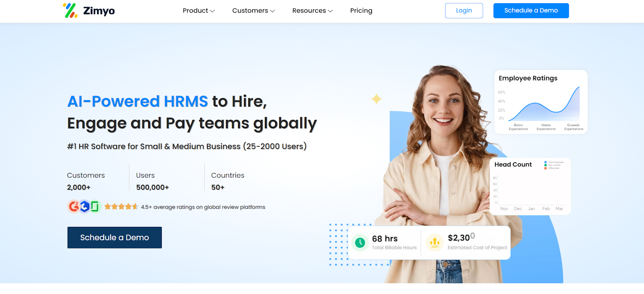
Task: Click the Capterra review platform icon
Action: 85,206
